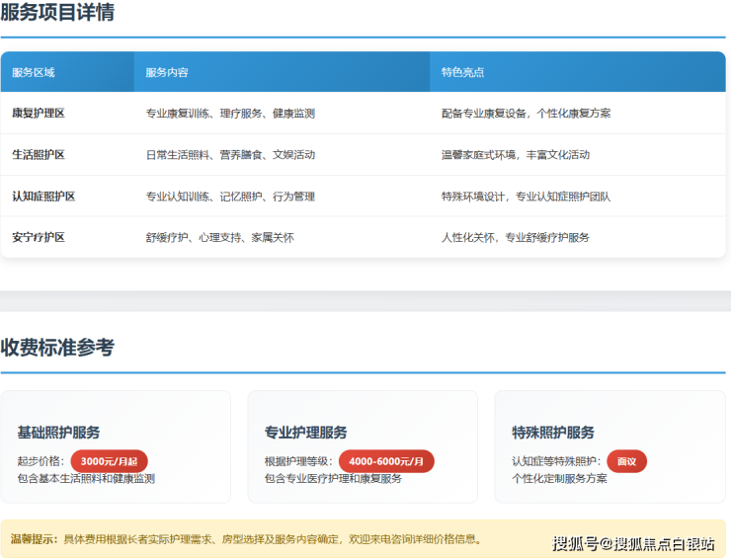Select the 康复护理区 row label

point(39,114)
